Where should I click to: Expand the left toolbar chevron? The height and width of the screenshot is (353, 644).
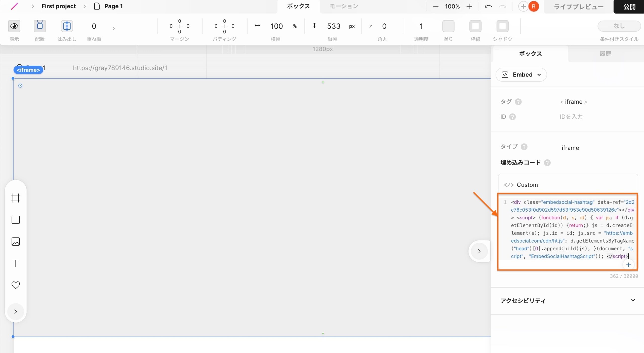pos(16,311)
